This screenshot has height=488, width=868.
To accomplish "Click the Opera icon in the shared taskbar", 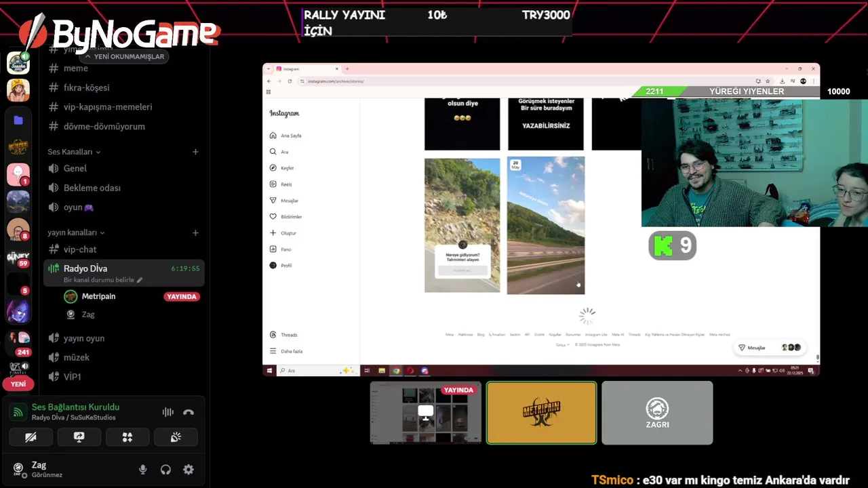I will pyautogui.click(x=410, y=371).
